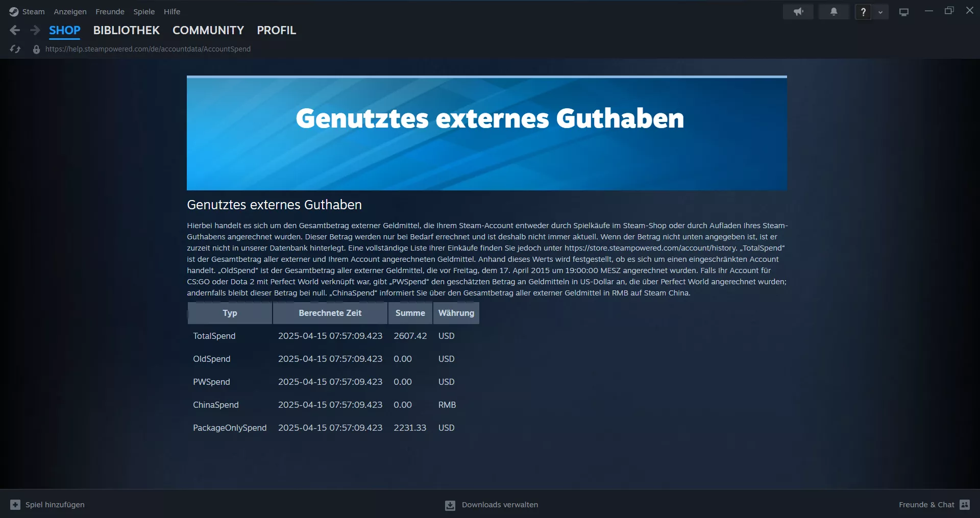Go back with the left arrow icon
The height and width of the screenshot is (518, 980).
click(15, 30)
